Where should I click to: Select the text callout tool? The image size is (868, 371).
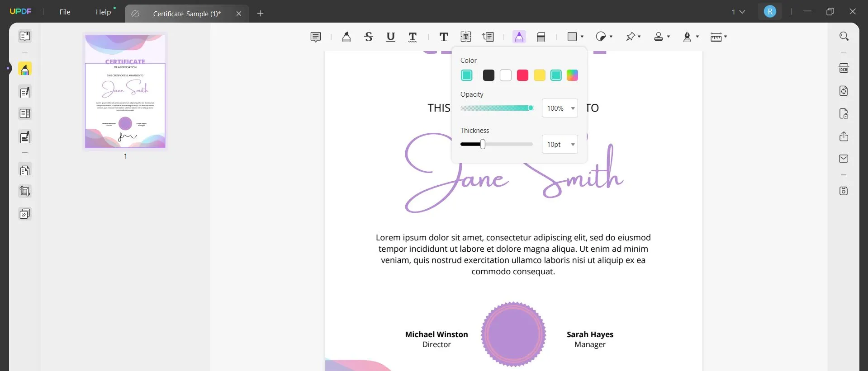488,37
